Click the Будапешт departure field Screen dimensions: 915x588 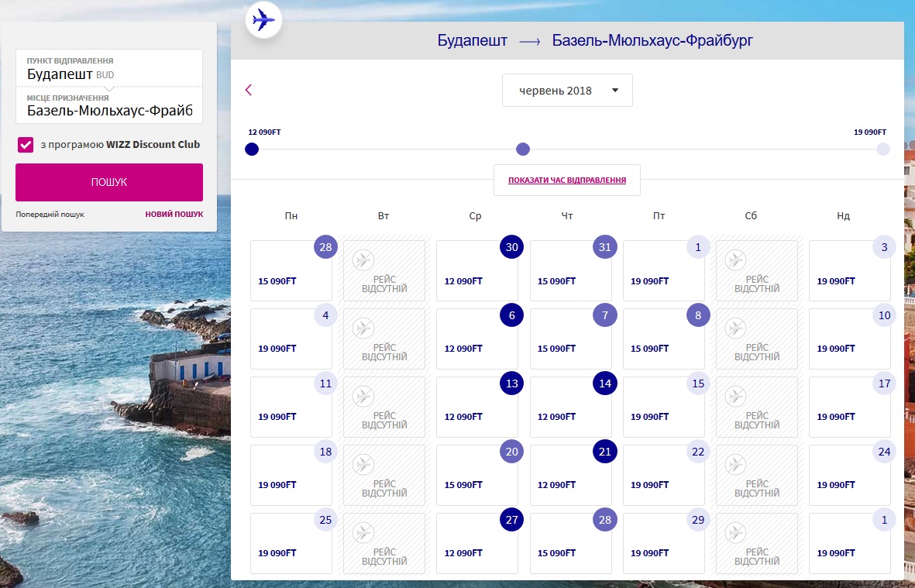108,70
